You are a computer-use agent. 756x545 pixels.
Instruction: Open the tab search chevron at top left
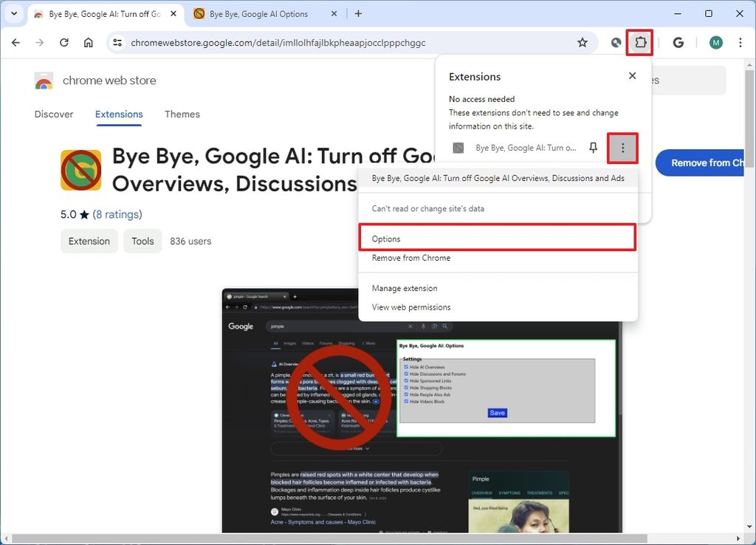[13, 13]
